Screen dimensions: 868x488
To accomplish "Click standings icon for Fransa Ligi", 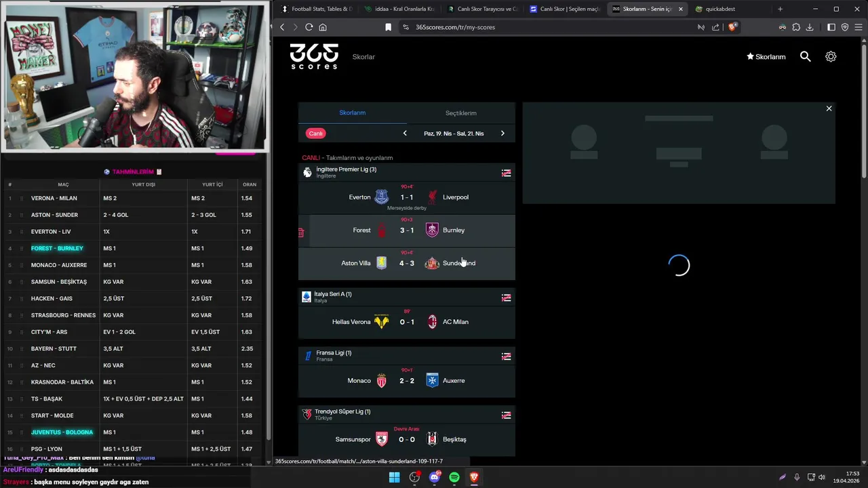I will click(x=506, y=357).
